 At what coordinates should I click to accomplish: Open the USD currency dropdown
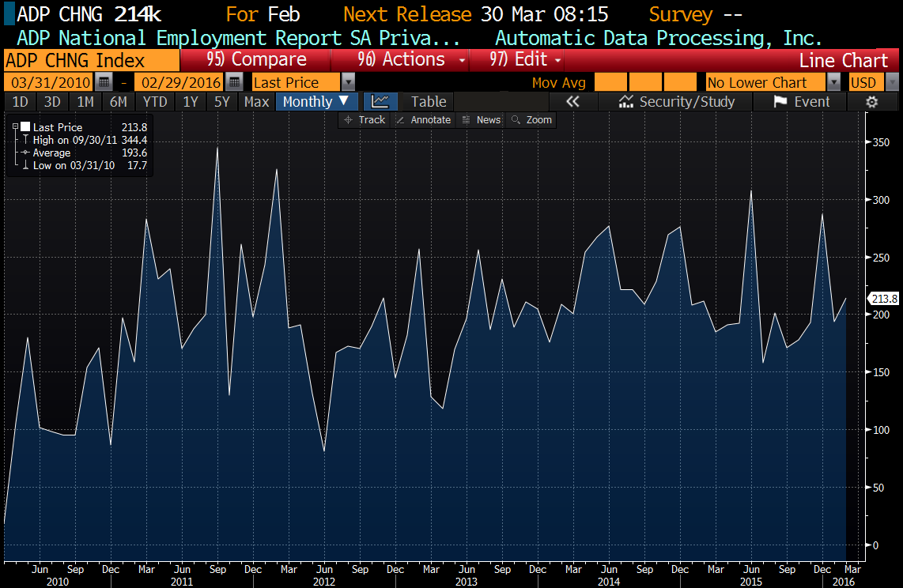tap(892, 82)
